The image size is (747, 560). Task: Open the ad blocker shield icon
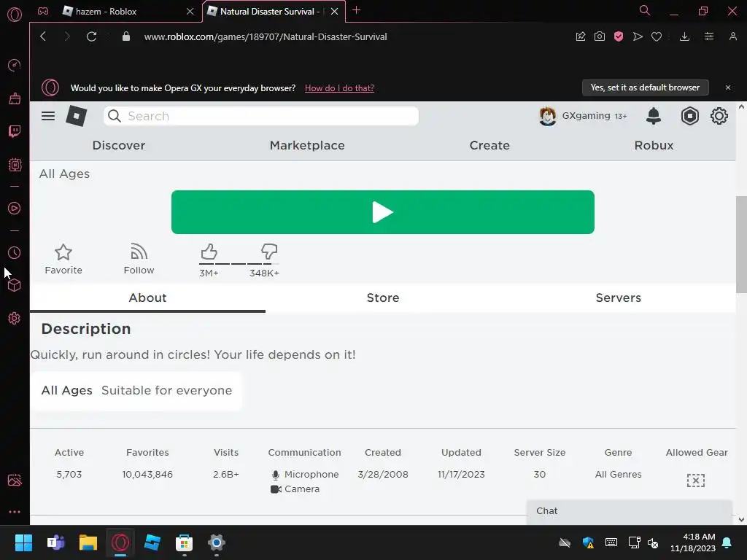tap(619, 36)
